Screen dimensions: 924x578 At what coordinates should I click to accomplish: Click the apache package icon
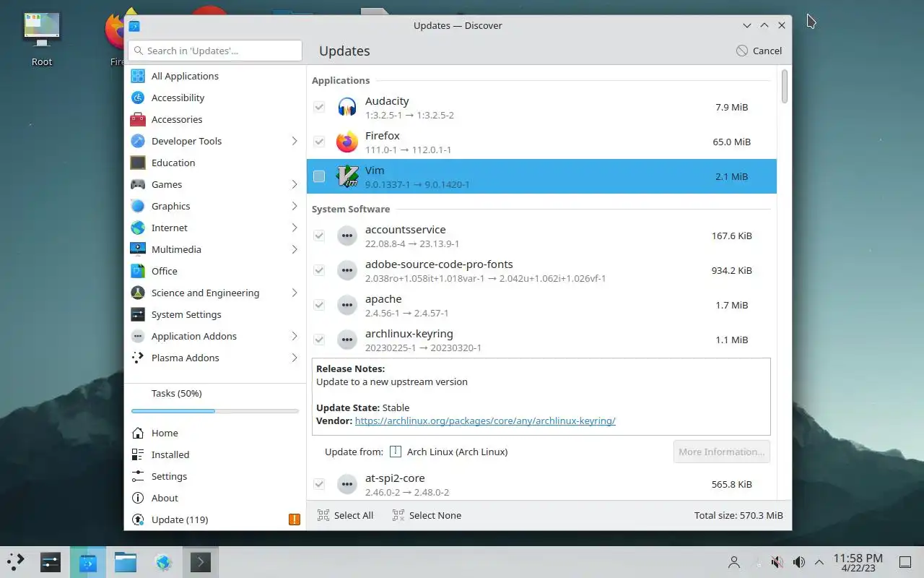347,305
